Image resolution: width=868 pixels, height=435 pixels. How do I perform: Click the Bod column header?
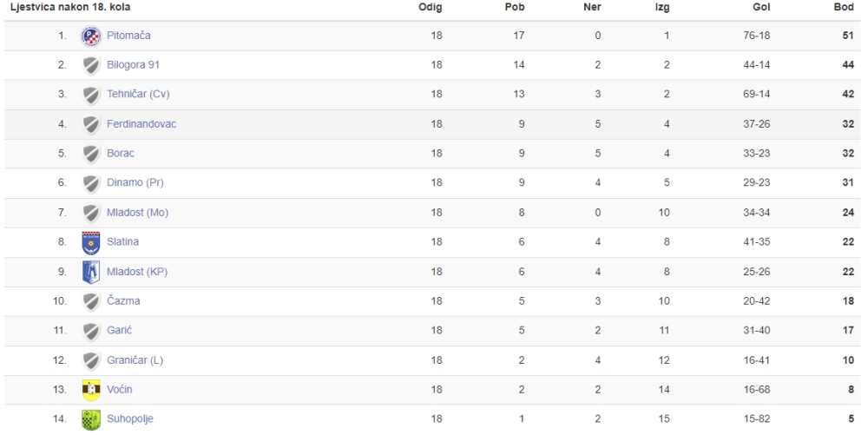click(844, 7)
